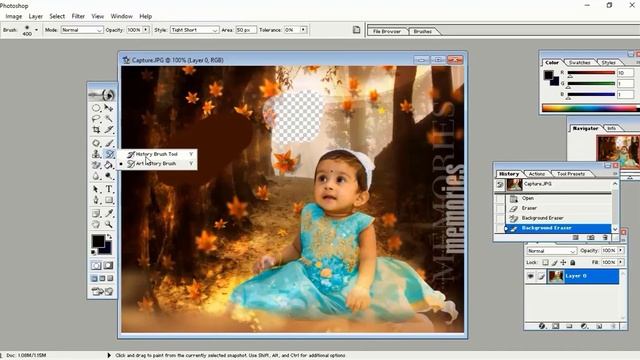The image size is (640, 360).
Task: Select the Brush tool in toolbox
Action: (109, 143)
